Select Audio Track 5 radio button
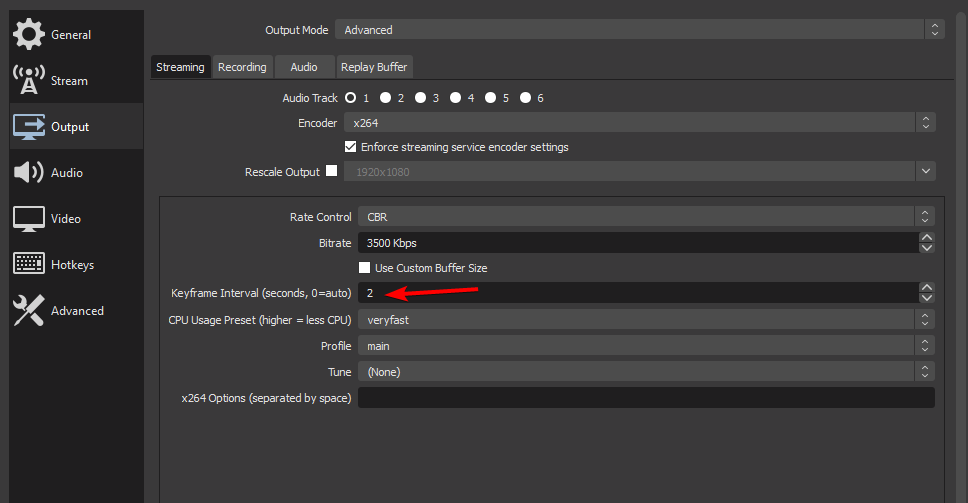 point(490,98)
